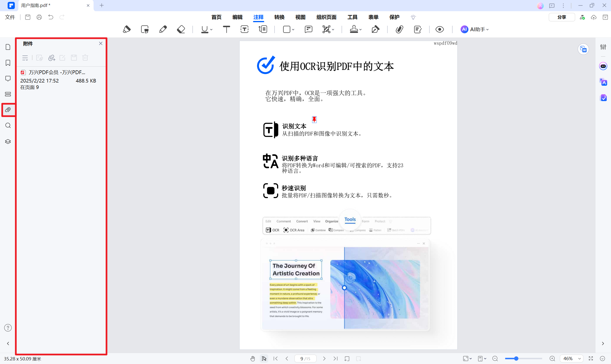Open the page thumbnails panel
Screen dimensions: 611x364
[8, 47]
